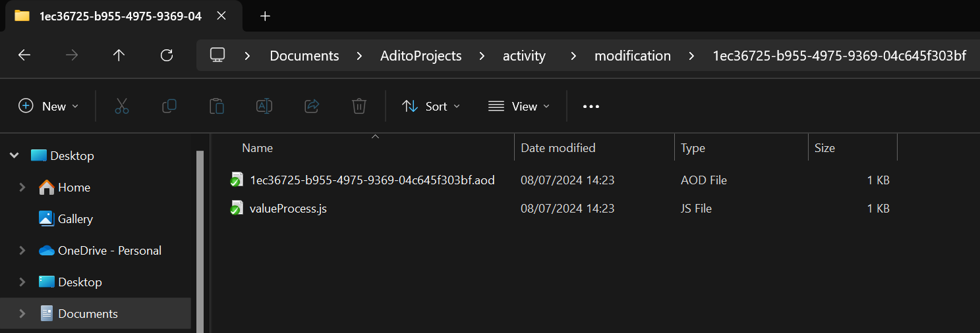Image resolution: width=980 pixels, height=333 pixels.
Task: Navigate to activity in address bar
Action: (x=524, y=56)
